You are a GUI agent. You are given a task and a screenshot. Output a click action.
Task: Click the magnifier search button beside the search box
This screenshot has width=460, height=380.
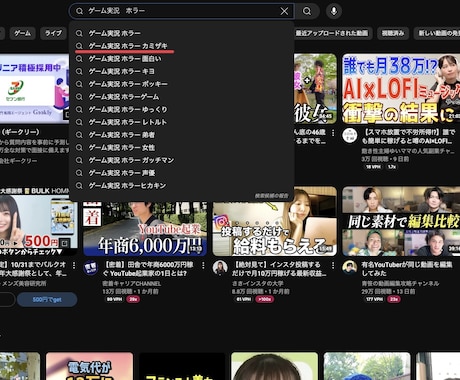tap(307, 11)
